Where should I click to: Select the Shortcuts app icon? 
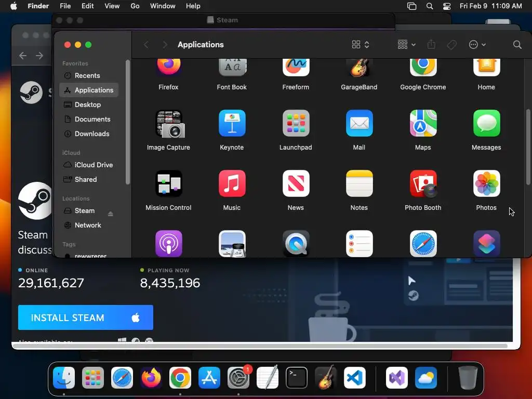click(x=486, y=244)
